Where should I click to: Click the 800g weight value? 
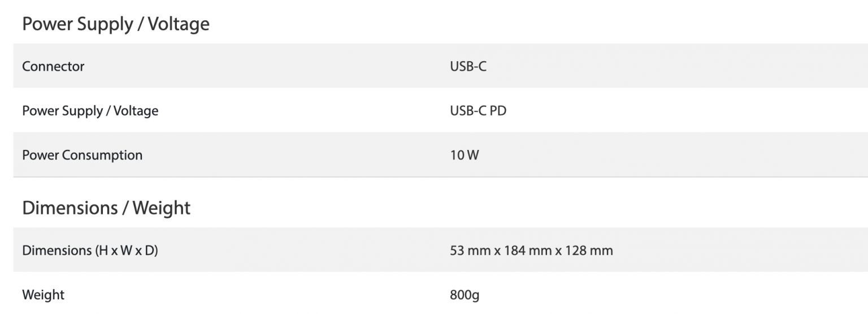(x=465, y=295)
